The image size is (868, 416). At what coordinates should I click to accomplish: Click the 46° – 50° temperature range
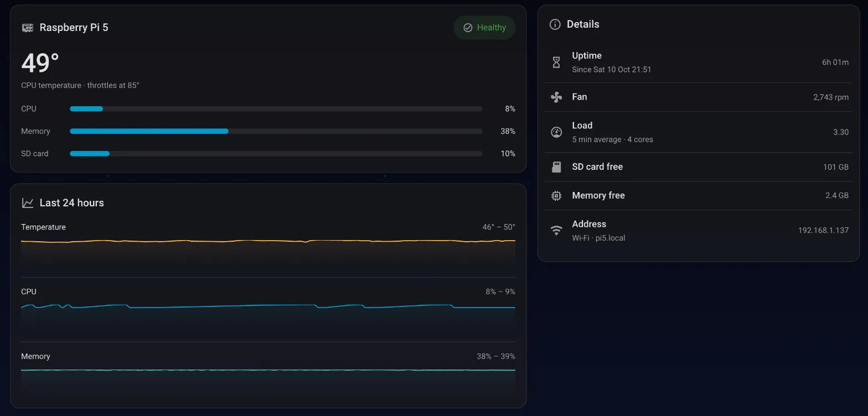(499, 227)
